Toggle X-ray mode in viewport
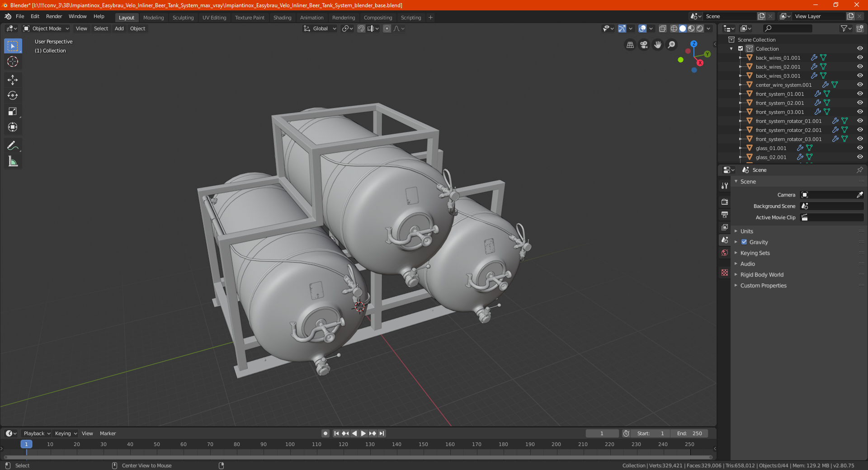The width and height of the screenshot is (868, 470). click(x=662, y=28)
